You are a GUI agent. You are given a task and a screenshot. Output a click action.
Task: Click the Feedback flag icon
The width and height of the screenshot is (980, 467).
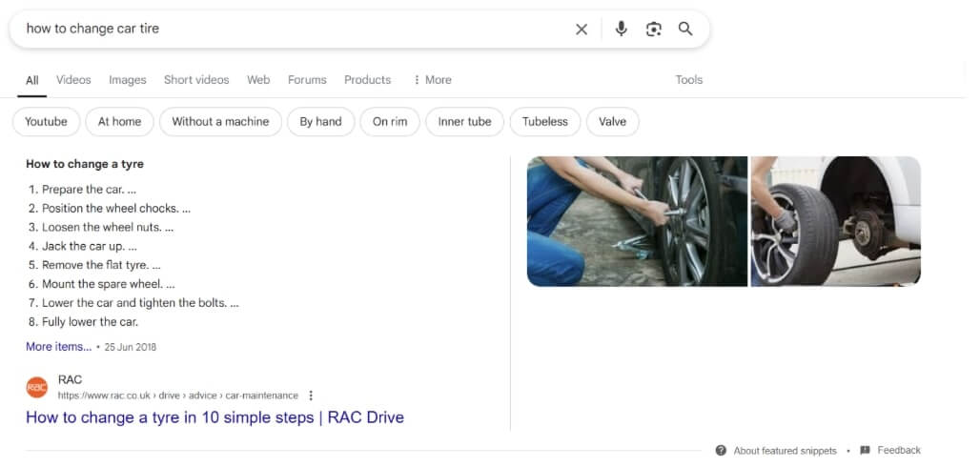click(x=865, y=450)
